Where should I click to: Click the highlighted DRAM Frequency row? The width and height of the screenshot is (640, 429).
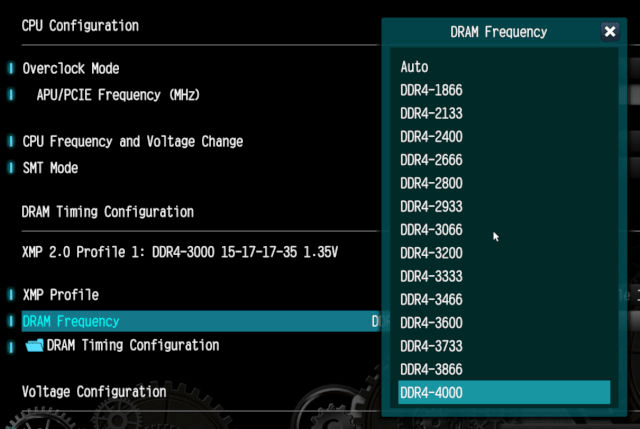[201, 321]
